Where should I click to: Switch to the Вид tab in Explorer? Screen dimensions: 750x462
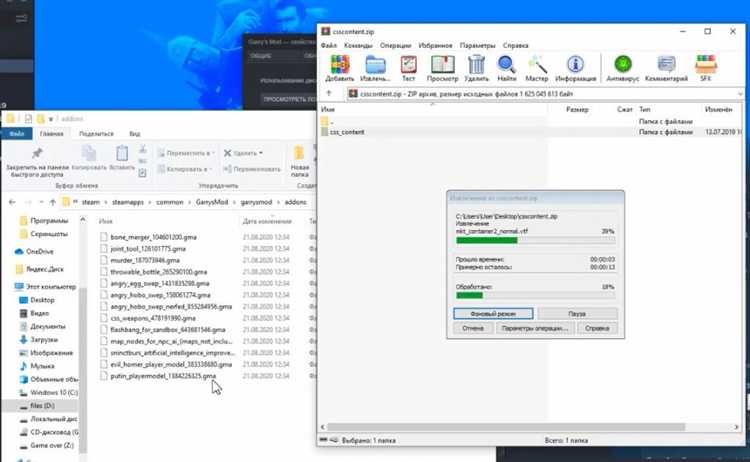point(134,133)
